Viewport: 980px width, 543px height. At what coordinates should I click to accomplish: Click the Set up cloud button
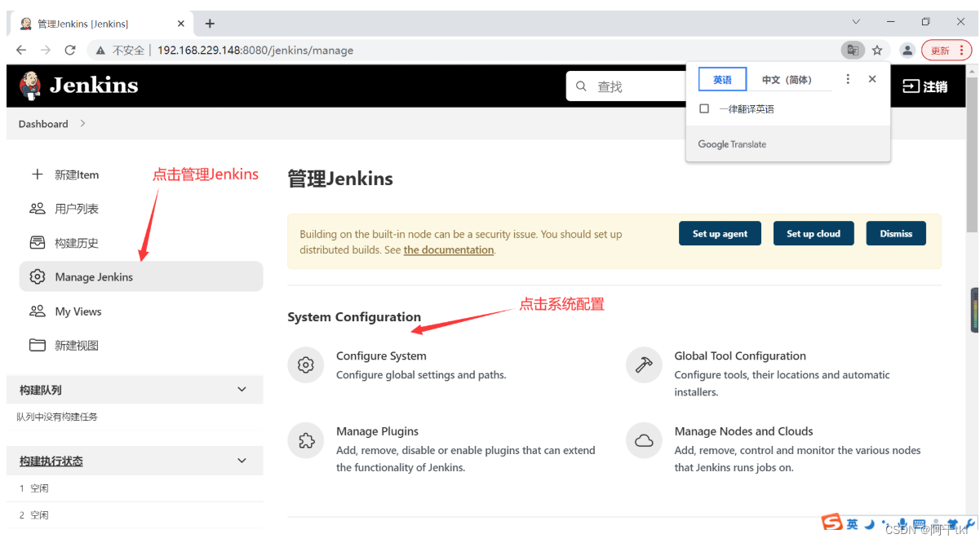point(814,233)
